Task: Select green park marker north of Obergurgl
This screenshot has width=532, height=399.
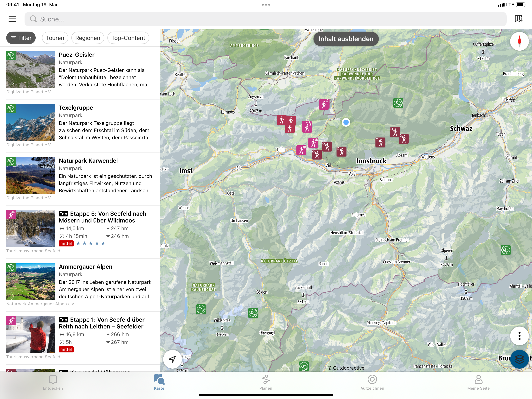Action: pos(253,313)
